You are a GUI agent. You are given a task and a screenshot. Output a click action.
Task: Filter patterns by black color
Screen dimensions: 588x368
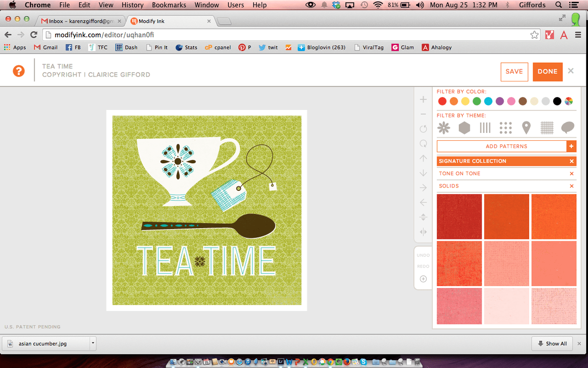pyautogui.click(x=557, y=102)
